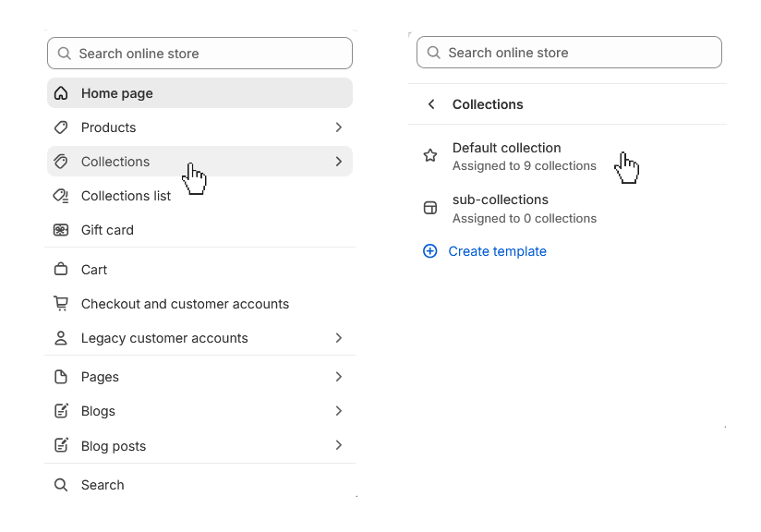Click the Collections header title

coord(488,104)
